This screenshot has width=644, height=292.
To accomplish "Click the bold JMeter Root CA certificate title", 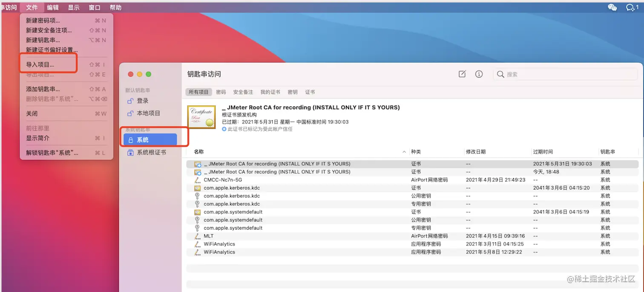I will [x=311, y=107].
